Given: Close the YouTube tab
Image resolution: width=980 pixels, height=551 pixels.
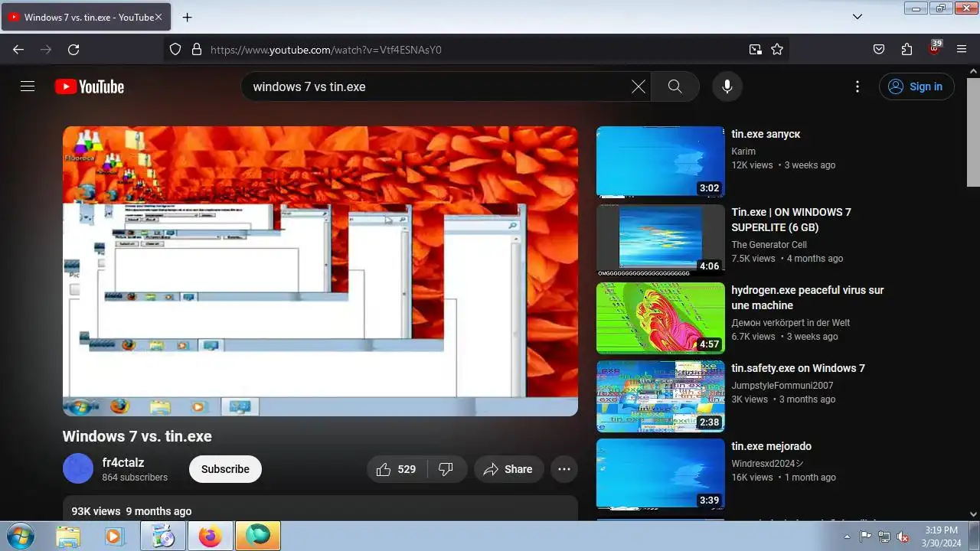Looking at the screenshot, I should point(158,17).
